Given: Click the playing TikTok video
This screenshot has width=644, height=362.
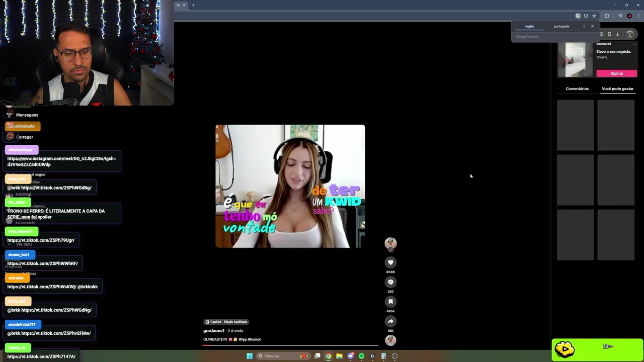Looking at the screenshot, I should [x=290, y=186].
